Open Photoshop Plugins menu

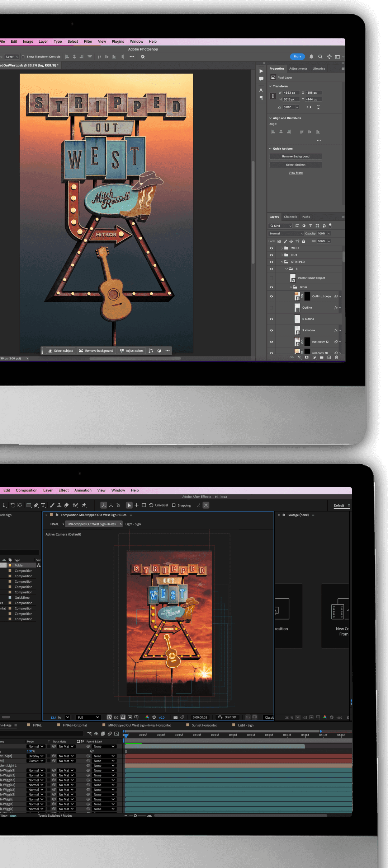(118, 42)
